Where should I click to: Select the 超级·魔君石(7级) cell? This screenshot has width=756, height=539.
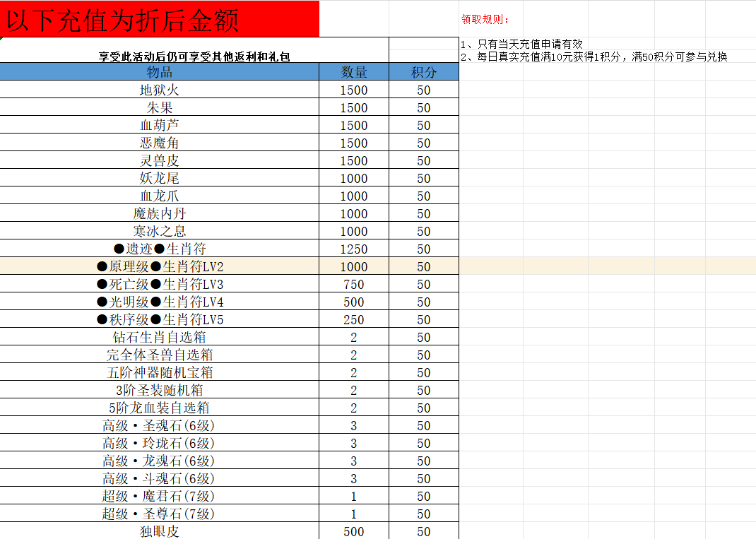tap(159, 496)
